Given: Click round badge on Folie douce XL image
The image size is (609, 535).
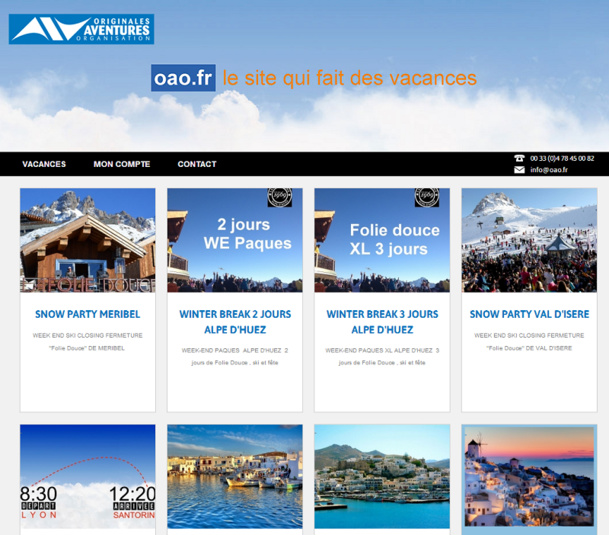Looking at the screenshot, I should click(x=427, y=197).
